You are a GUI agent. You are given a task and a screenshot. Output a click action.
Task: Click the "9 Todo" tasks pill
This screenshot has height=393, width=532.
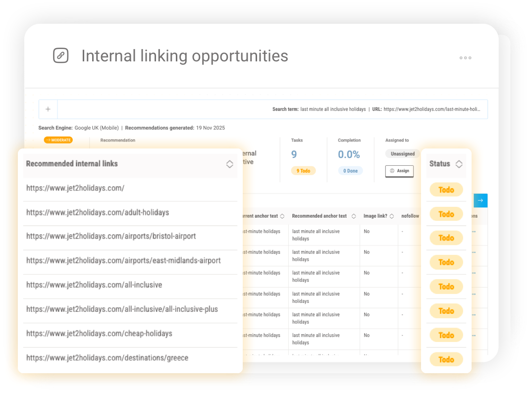(x=303, y=170)
